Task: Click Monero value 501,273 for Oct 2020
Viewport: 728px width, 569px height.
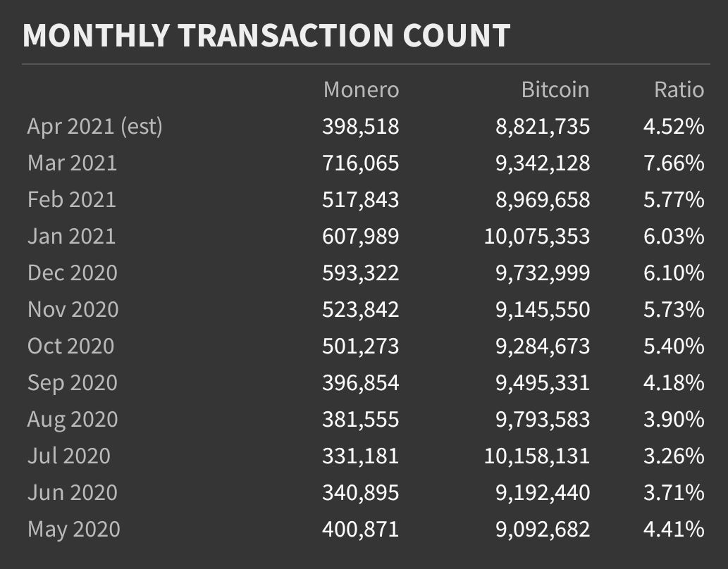Action: [x=361, y=346]
